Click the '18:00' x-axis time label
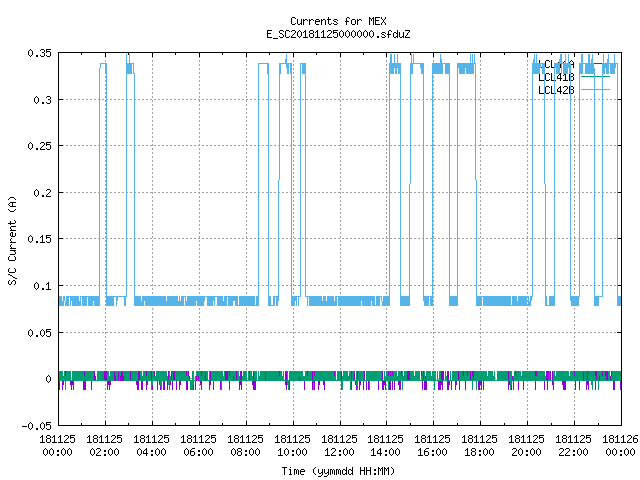 click(479, 452)
